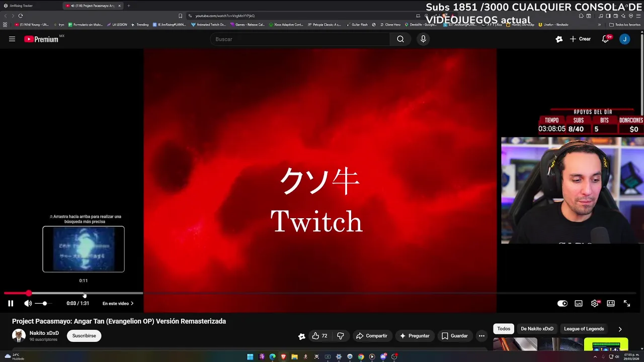Open 'Todos los favoritos' folder

pyautogui.click(x=624, y=25)
